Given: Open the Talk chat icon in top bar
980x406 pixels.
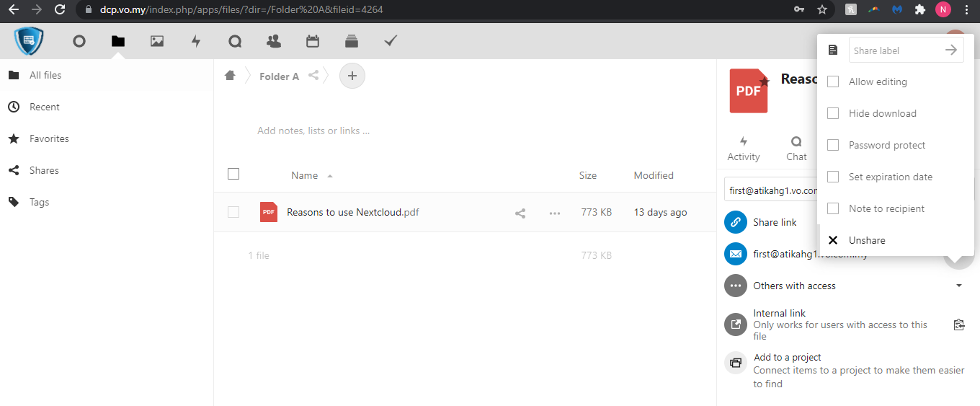Looking at the screenshot, I should click(x=235, y=41).
